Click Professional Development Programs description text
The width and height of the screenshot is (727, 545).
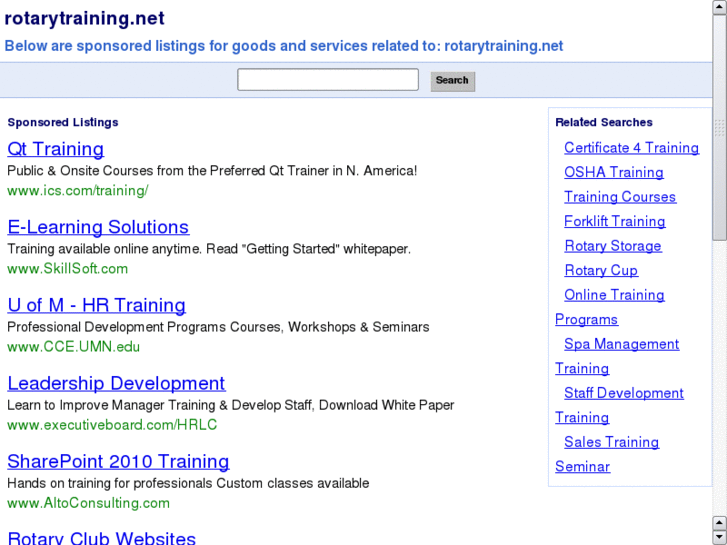click(218, 327)
